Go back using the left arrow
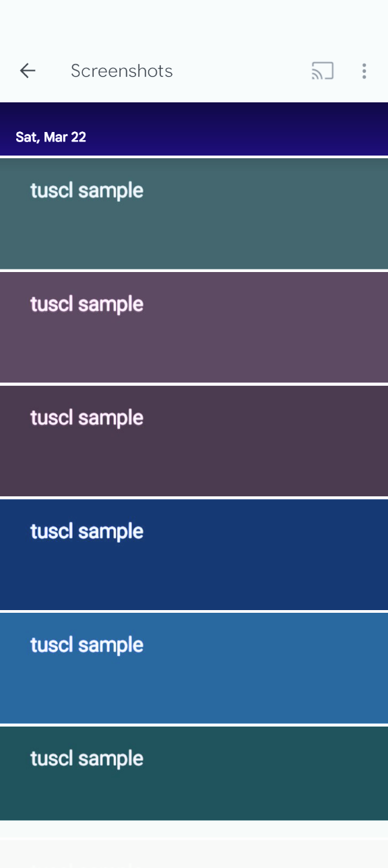Image resolution: width=388 pixels, height=868 pixels. point(28,71)
